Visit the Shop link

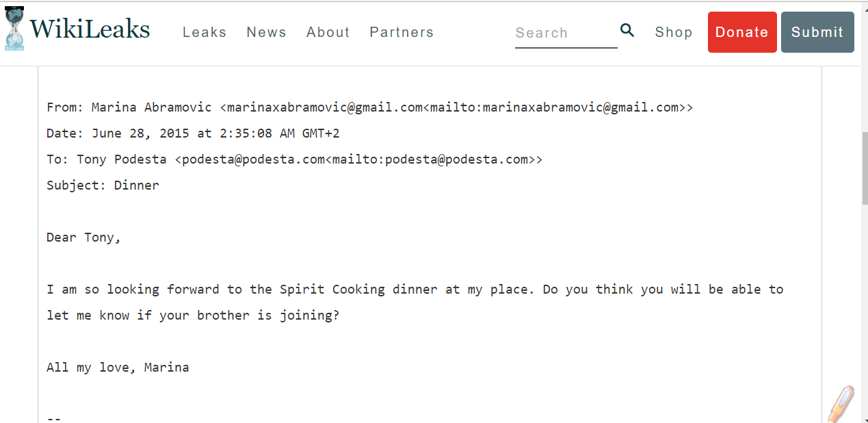point(674,32)
